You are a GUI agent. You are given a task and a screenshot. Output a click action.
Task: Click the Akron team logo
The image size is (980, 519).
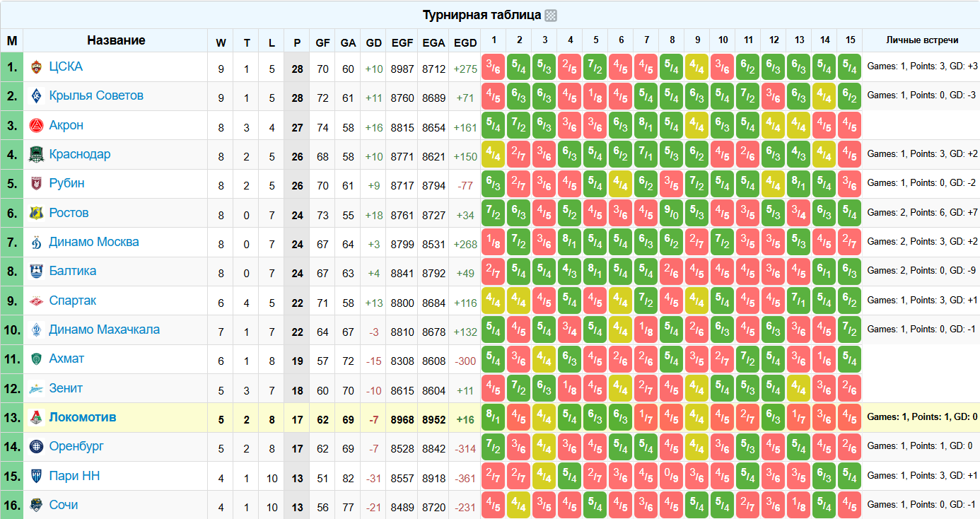[37, 126]
